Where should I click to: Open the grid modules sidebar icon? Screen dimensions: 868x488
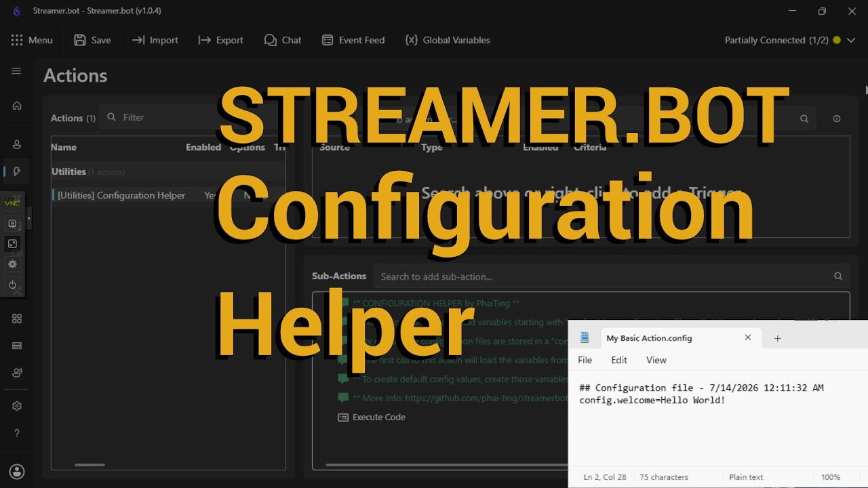tap(17, 319)
